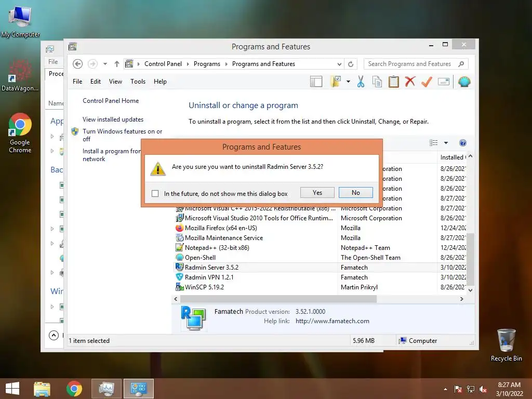
Task: Open Control Panel Home link
Action: pos(111,101)
